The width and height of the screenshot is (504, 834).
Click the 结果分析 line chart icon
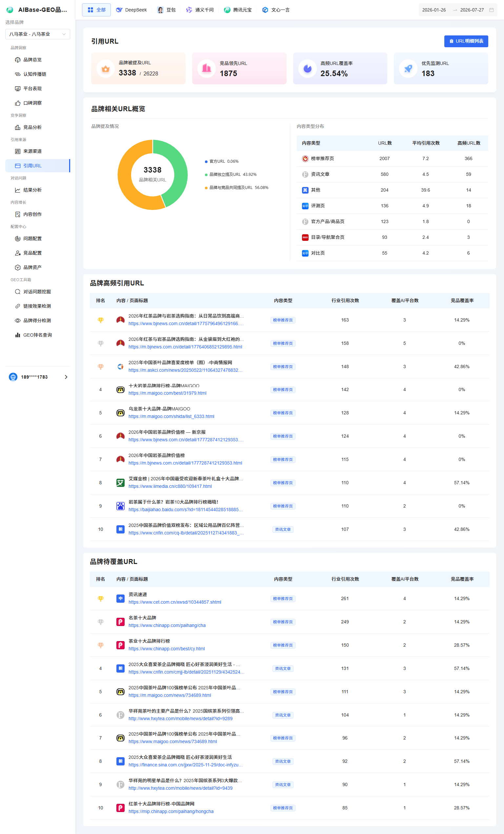click(x=18, y=190)
